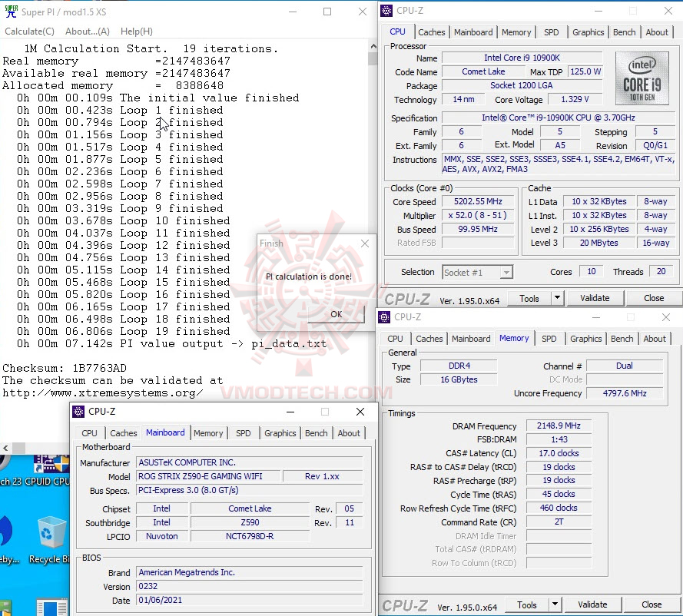Select CPU tab in Mainboard CPU-Z window

89,433
